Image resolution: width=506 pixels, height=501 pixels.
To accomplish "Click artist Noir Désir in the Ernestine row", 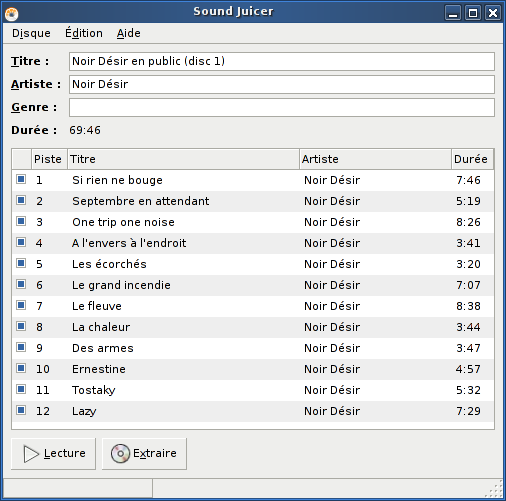I will tap(332, 369).
